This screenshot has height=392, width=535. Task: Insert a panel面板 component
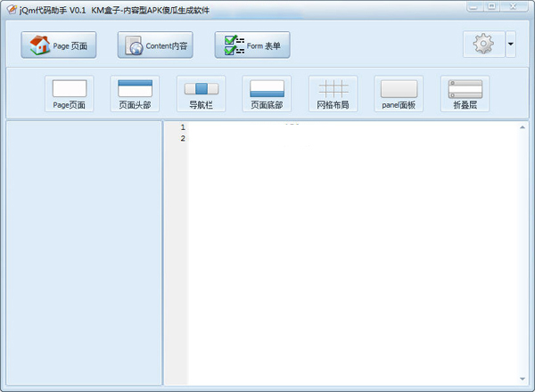(399, 94)
